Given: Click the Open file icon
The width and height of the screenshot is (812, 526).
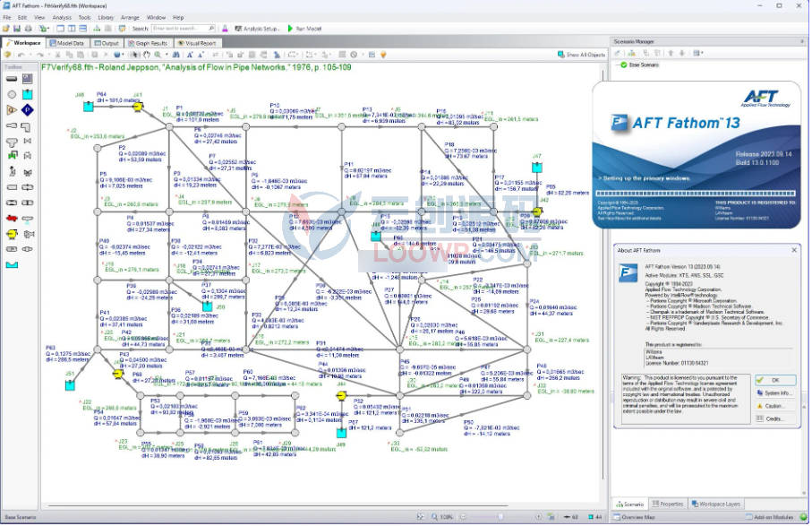Looking at the screenshot, I should pyautogui.click(x=6, y=29).
